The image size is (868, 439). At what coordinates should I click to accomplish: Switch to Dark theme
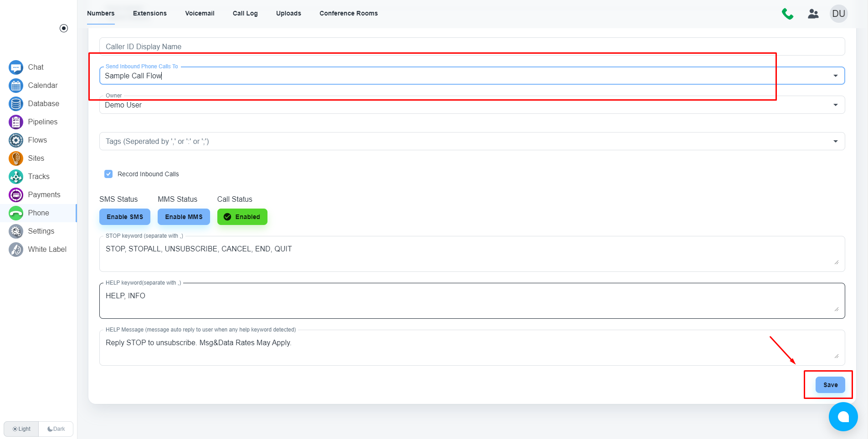point(56,429)
